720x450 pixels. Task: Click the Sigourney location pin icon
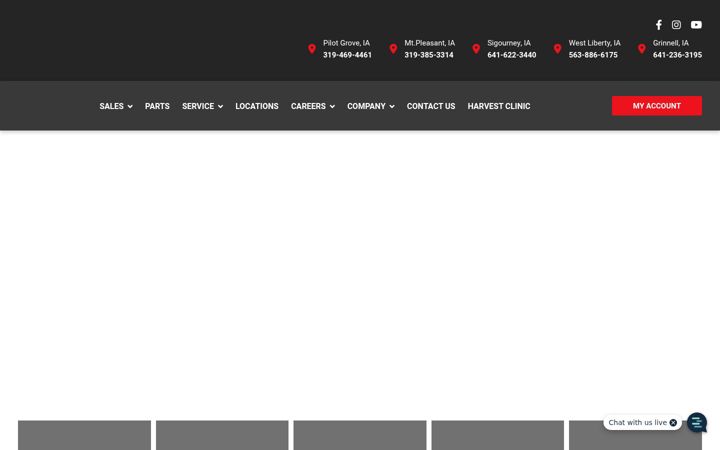click(x=476, y=49)
